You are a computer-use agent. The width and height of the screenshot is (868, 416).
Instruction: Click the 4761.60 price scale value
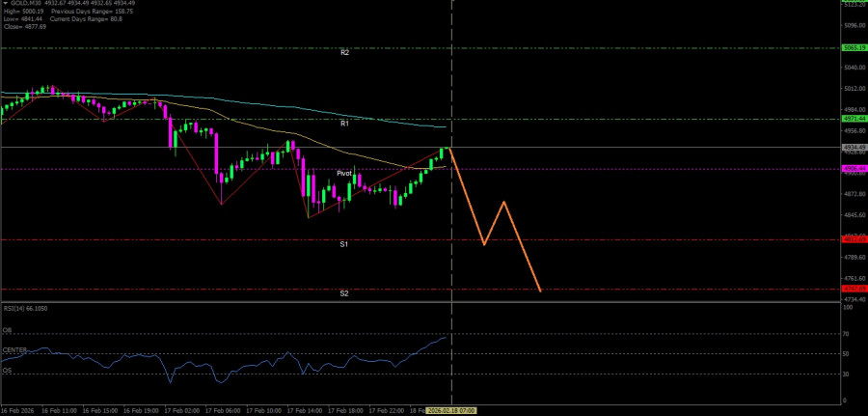(x=854, y=278)
